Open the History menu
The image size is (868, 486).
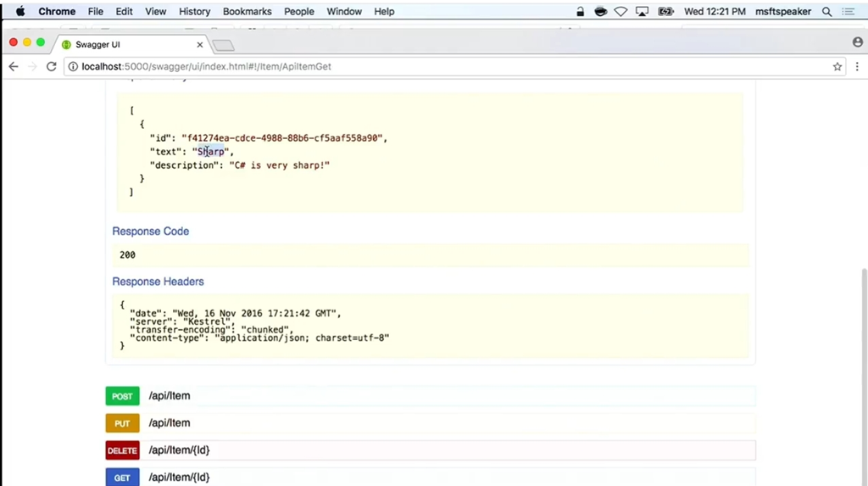point(194,12)
